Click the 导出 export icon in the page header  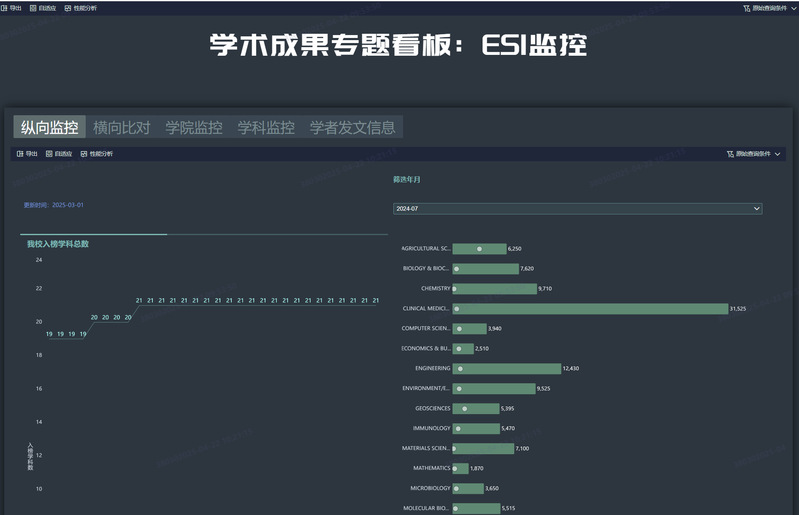pyautogui.click(x=6, y=8)
